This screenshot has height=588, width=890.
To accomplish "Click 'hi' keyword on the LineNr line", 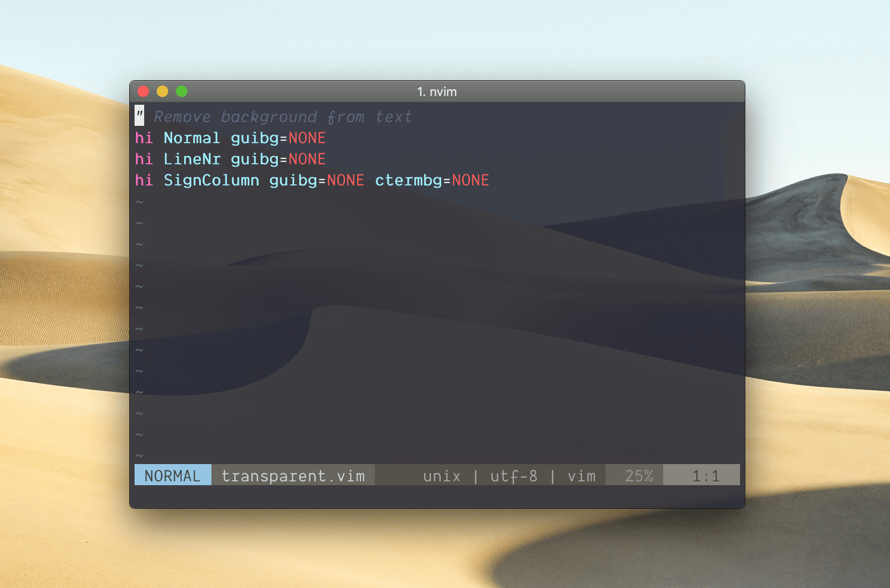I will pos(144,159).
